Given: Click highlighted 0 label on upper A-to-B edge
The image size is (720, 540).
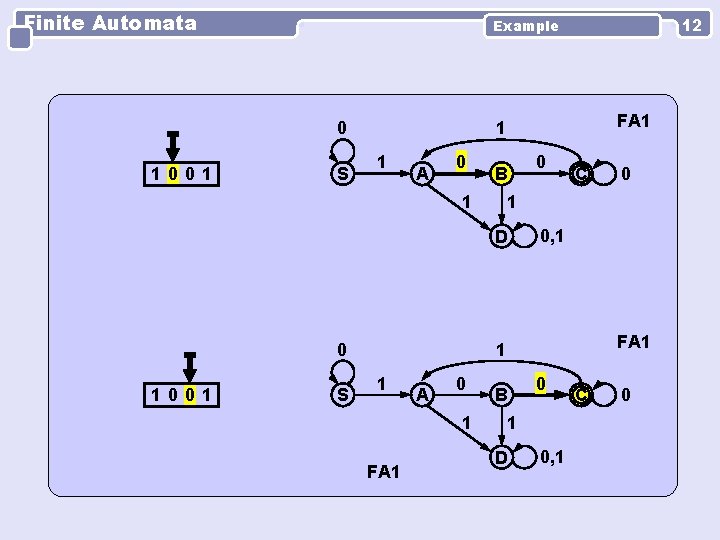Looking at the screenshot, I should pos(461,161).
